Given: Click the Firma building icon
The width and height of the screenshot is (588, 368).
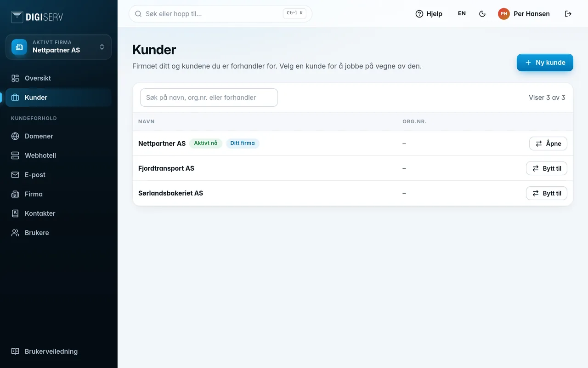Looking at the screenshot, I should pos(15,194).
